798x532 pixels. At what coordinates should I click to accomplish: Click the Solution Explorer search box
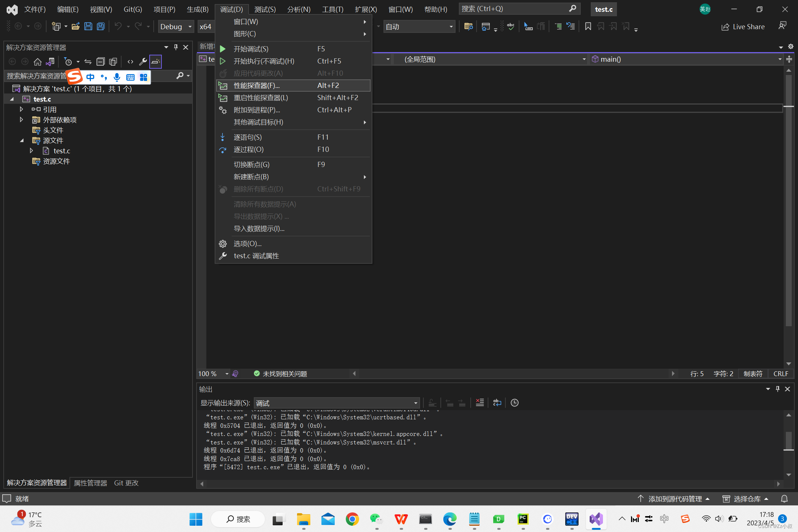tap(37, 76)
